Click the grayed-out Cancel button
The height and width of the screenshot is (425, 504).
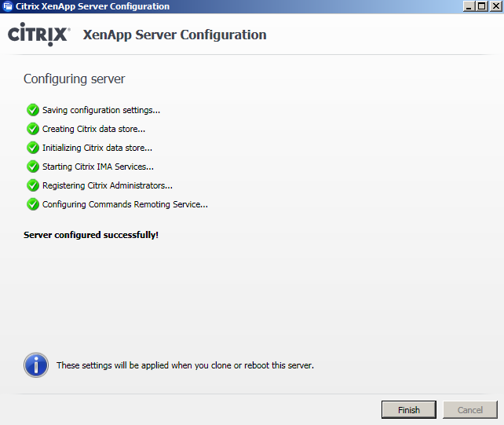470,409
